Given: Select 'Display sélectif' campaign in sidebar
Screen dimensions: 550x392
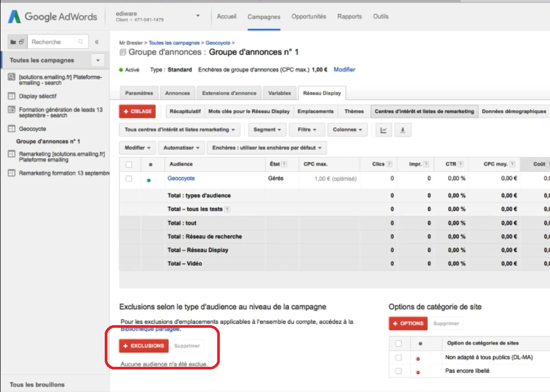Looking at the screenshot, I should (x=37, y=96).
